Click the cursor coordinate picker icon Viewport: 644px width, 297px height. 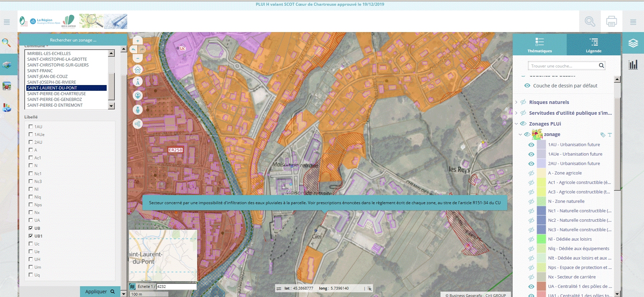(x=369, y=289)
